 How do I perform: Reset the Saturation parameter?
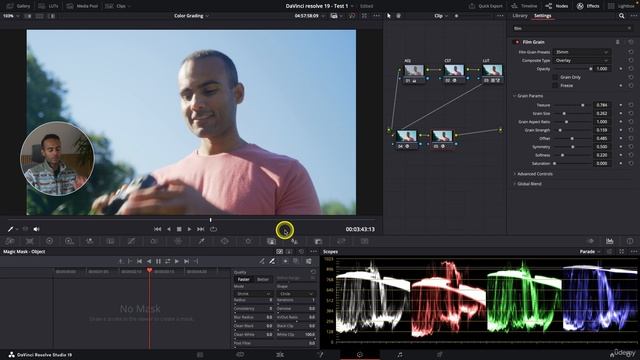(631, 163)
